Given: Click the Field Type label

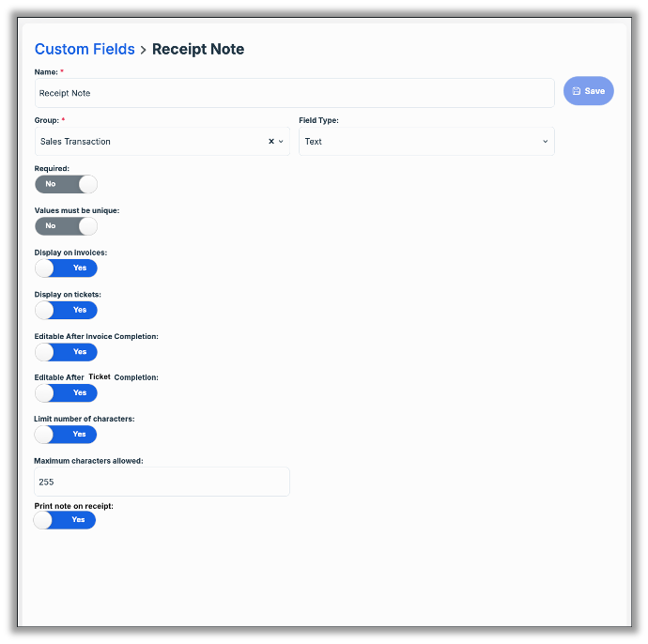Looking at the screenshot, I should [318, 121].
